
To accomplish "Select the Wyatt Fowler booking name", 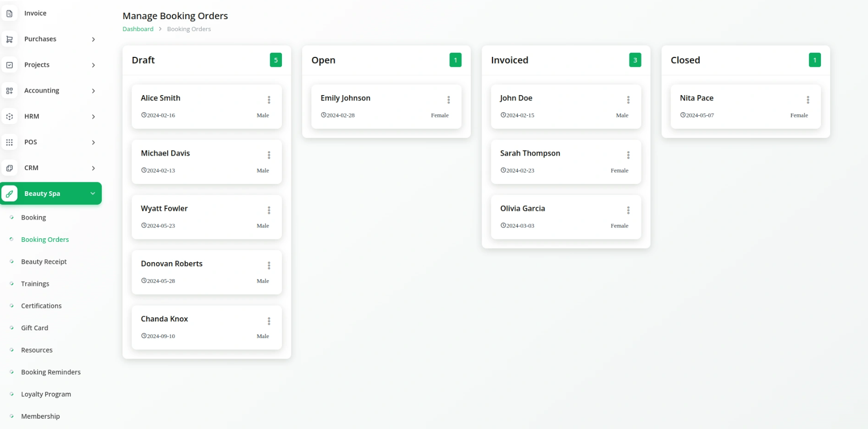I will (x=164, y=209).
